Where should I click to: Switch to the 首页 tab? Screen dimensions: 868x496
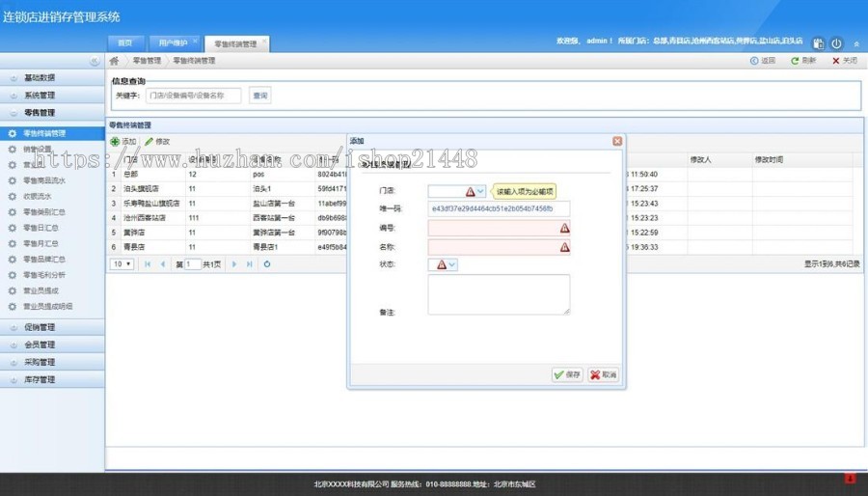click(x=125, y=43)
